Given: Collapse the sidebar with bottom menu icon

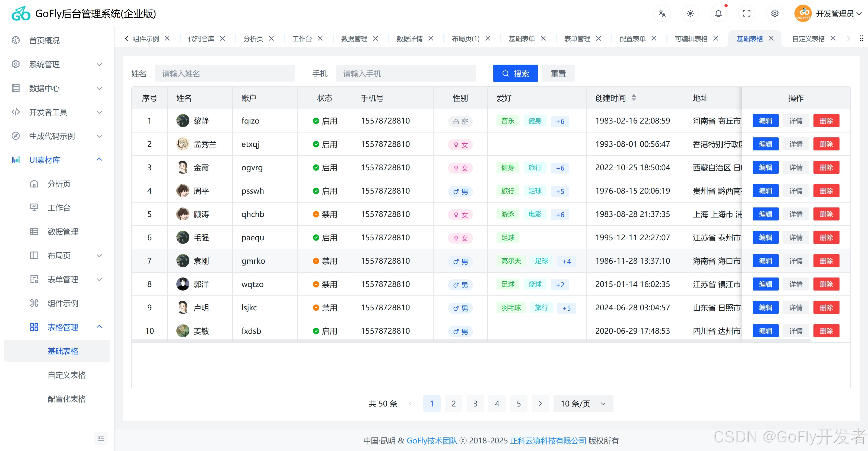Looking at the screenshot, I should (x=101, y=438).
